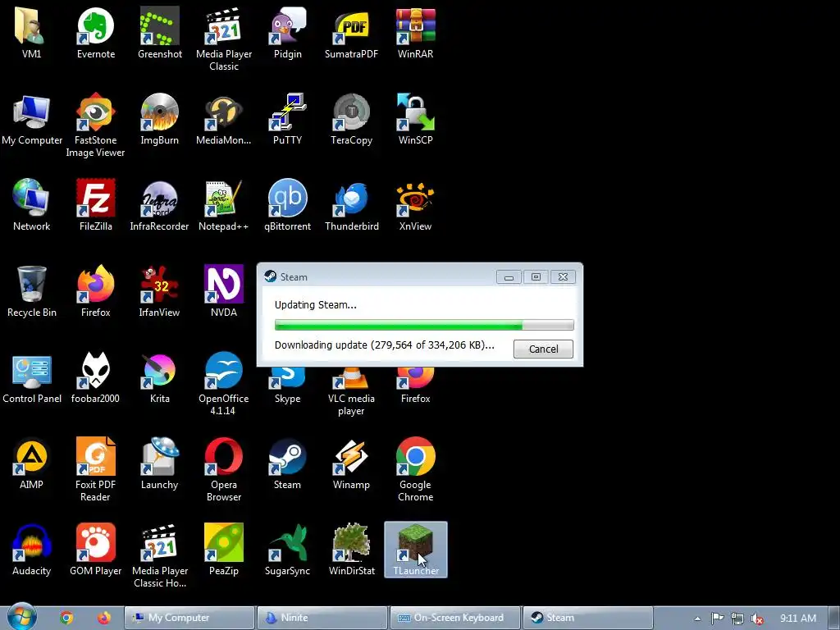
Task: Select the PeaZip desktop icon
Action: tap(224, 550)
